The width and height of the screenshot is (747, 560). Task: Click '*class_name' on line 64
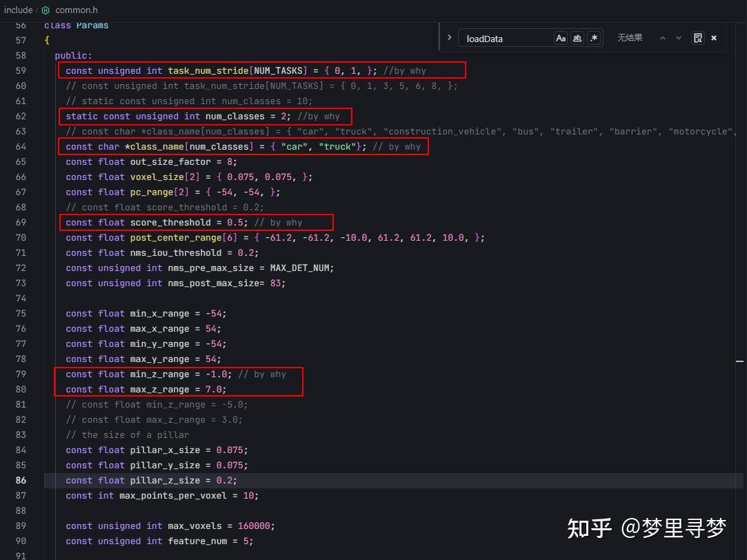click(155, 147)
